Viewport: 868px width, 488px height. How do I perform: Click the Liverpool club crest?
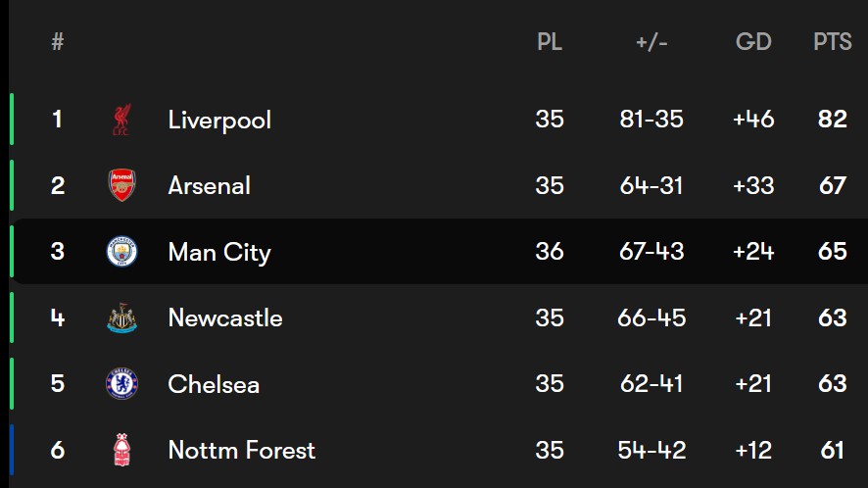pos(121,120)
